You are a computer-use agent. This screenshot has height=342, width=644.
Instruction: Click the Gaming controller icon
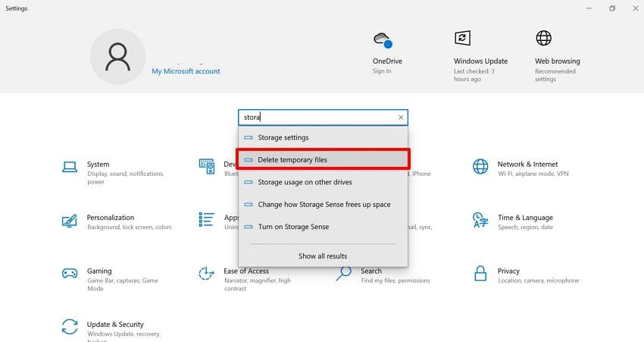pos(70,273)
